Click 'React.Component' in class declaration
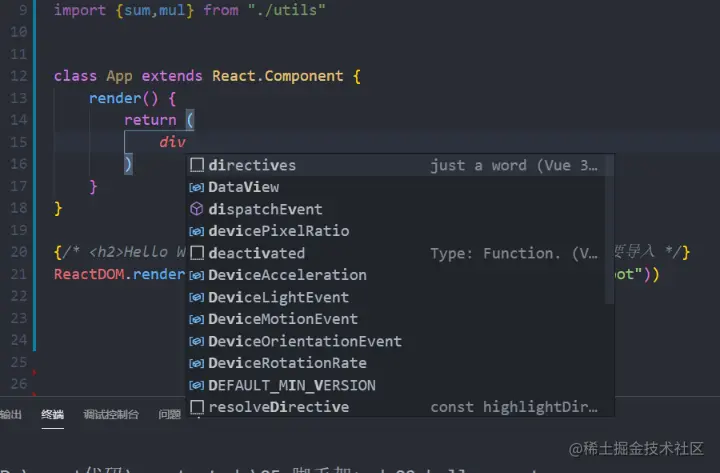This screenshot has height=473, width=720. tap(277, 76)
